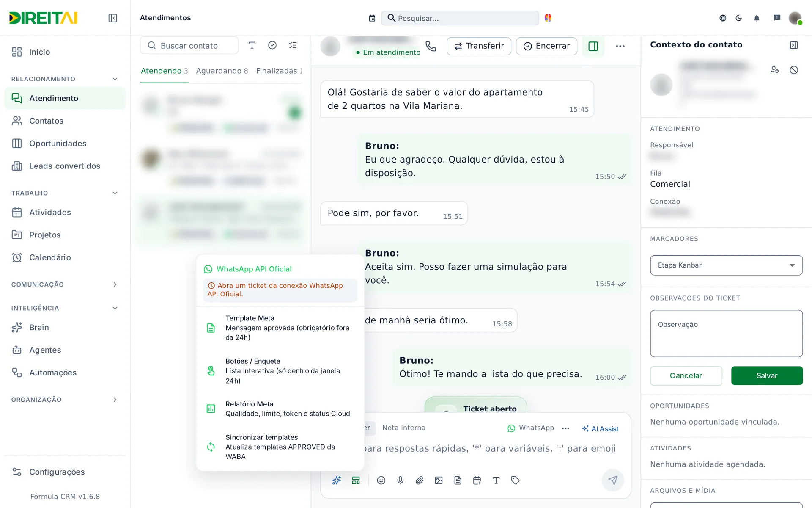Click the block contact icon
The width and height of the screenshot is (812, 508).
click(794, 70)
